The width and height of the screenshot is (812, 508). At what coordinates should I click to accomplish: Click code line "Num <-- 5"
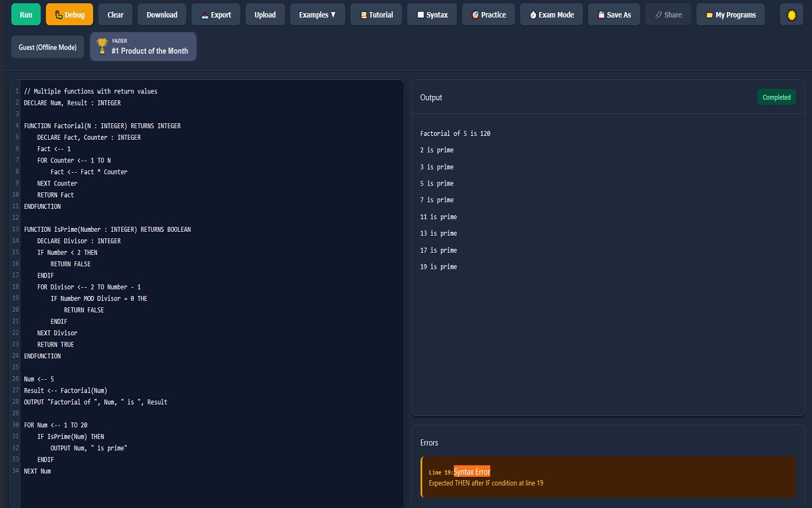coord(39,379)
